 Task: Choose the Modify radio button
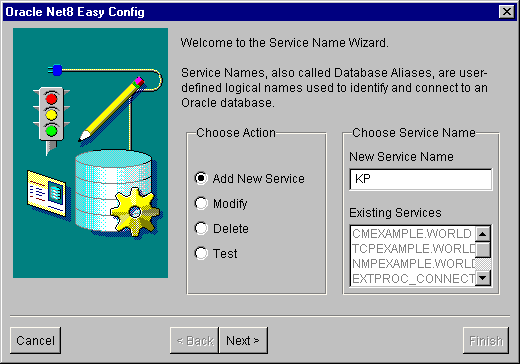coord(221,203)
